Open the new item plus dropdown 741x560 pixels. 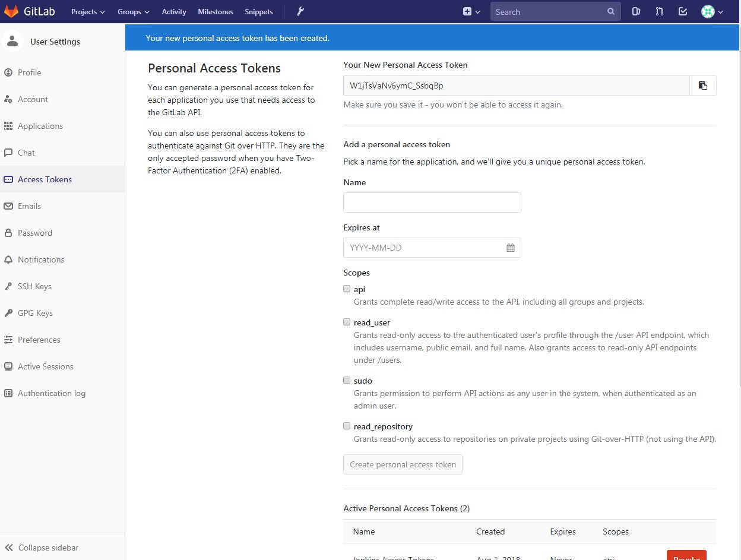coord(471,11)
